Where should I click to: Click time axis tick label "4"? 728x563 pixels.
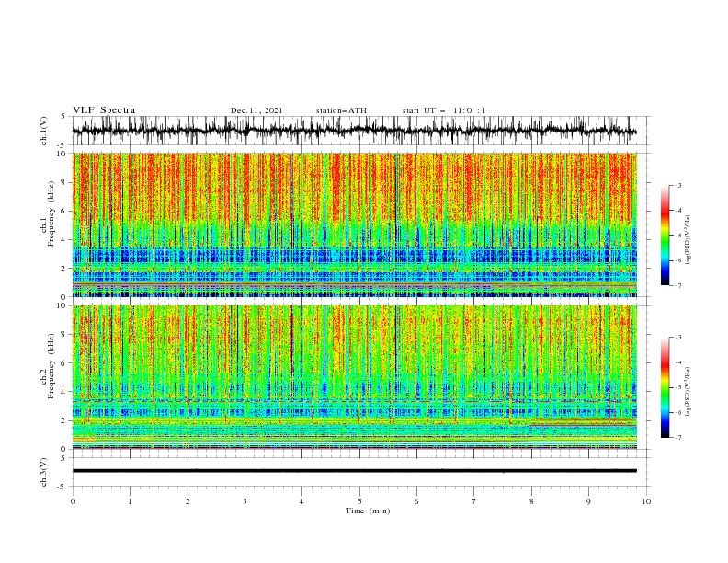pos(302,501)
